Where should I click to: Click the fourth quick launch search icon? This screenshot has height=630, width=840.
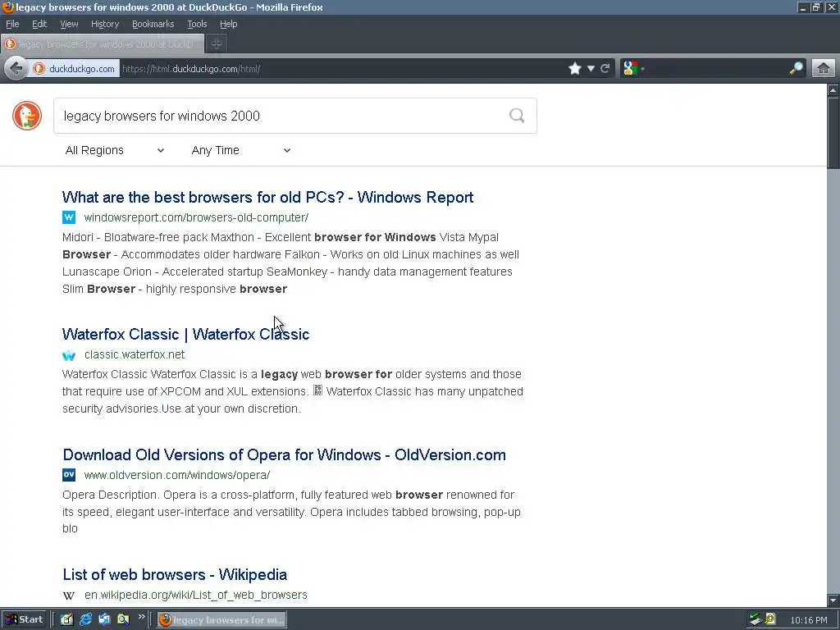(123, 620)
